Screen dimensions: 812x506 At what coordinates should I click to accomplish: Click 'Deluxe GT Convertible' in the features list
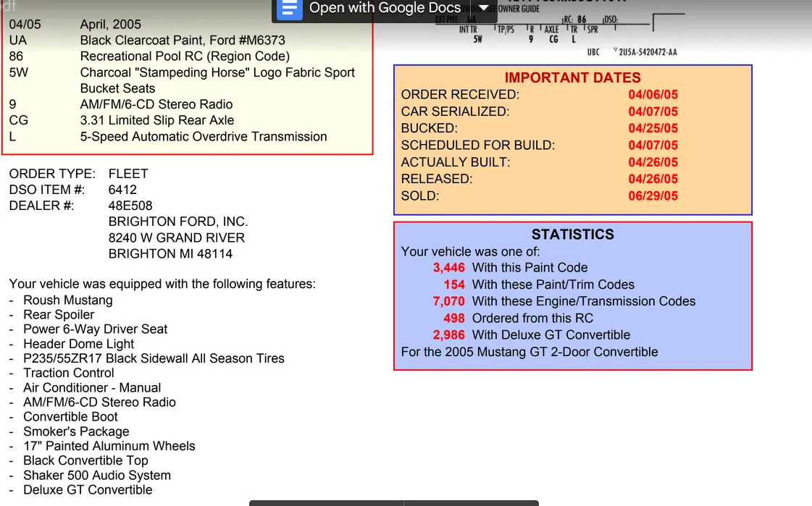88,490
